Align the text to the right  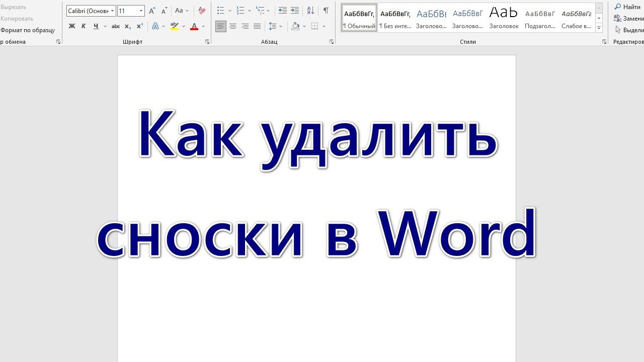click(x=245, y=26)
